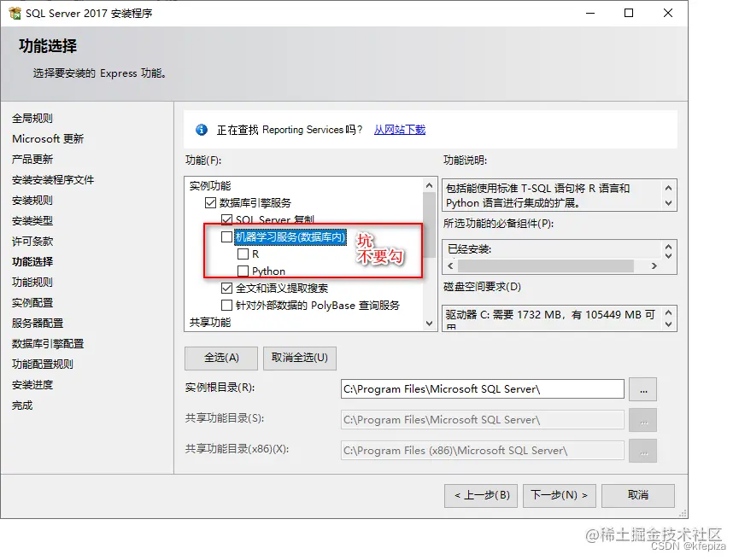Screen dimensions: 739x560
Task: Click left arrow of 已经安装 horizontal scrollbar
Action: pyautogui.click(x=450, y=266)
